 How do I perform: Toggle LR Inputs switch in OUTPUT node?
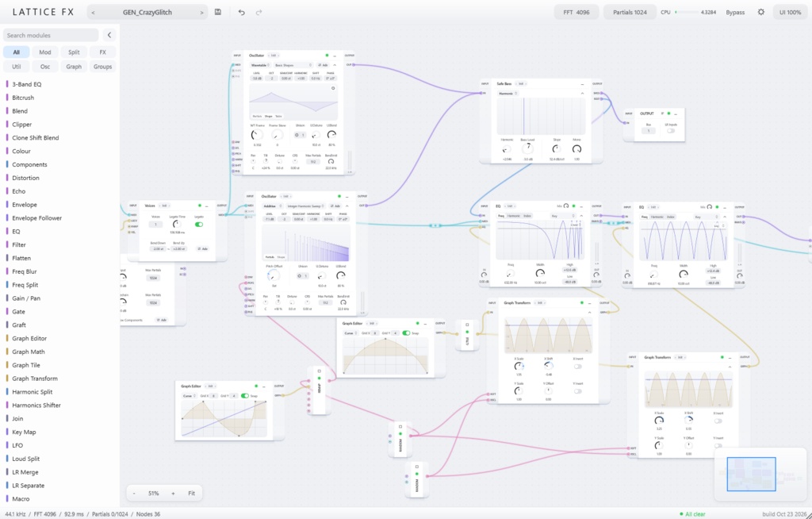[671, 131]
